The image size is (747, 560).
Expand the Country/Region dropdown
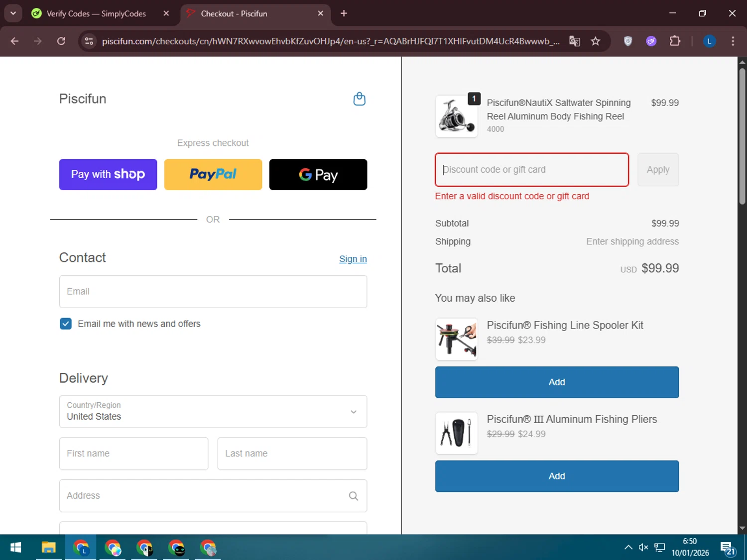pyautogui.click(x=213, y=412)
